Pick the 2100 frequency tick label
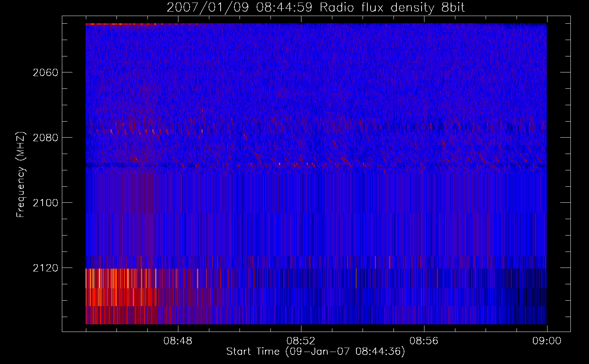The width and height of the screenshot is (589, 364). click(x=46, y=203)
